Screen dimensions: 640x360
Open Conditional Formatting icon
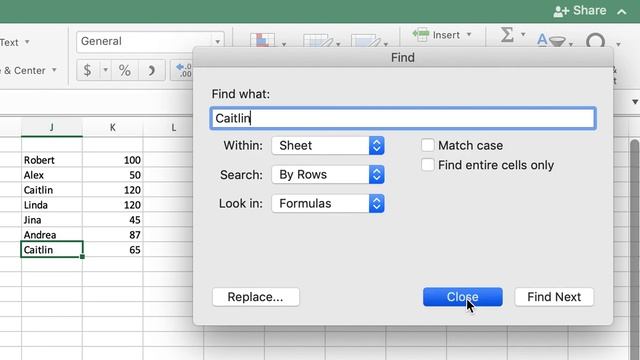coord(262,40)
